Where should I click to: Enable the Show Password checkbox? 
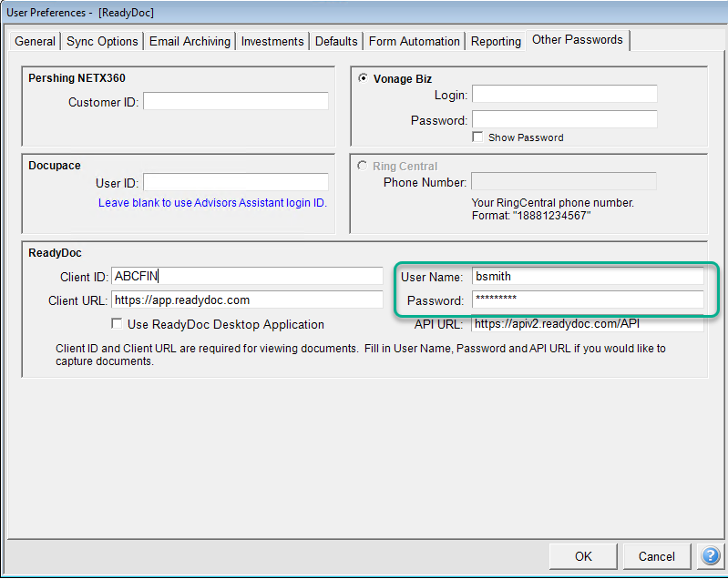477,137
